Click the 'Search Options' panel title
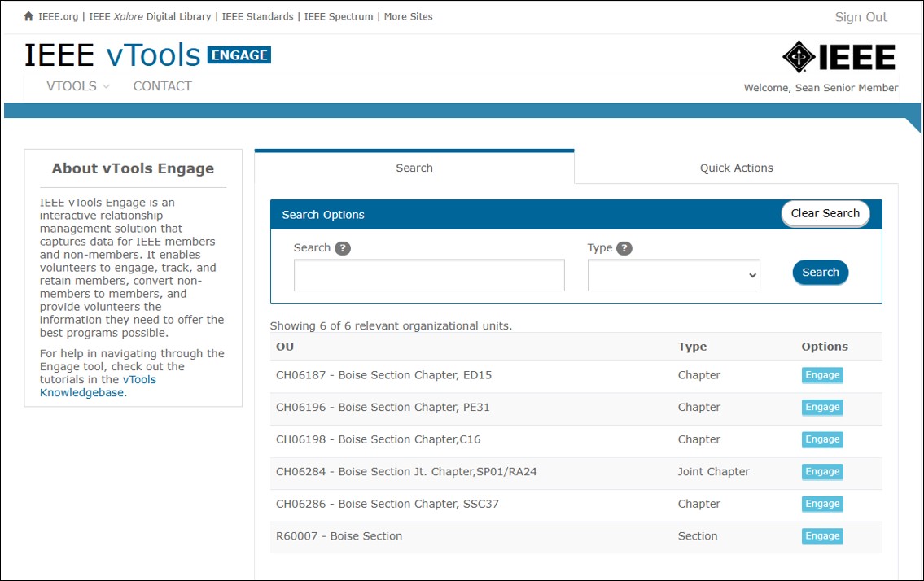The width and height of the screenshot is (924, 581). tap(323, 215)
